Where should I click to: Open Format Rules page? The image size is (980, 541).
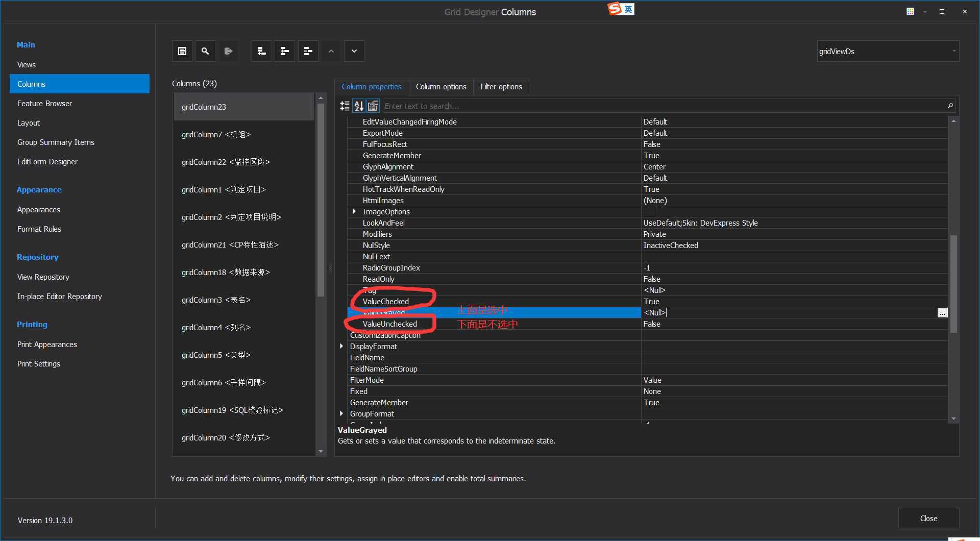coord(39,229)
